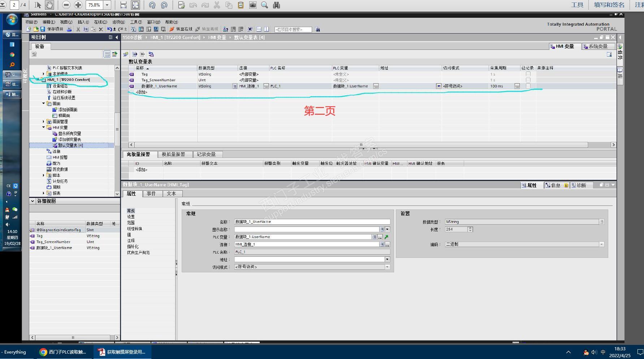Click the browse button for 连接 field
Viewport: 644px width, 359px height.
(x=387, y=245)
